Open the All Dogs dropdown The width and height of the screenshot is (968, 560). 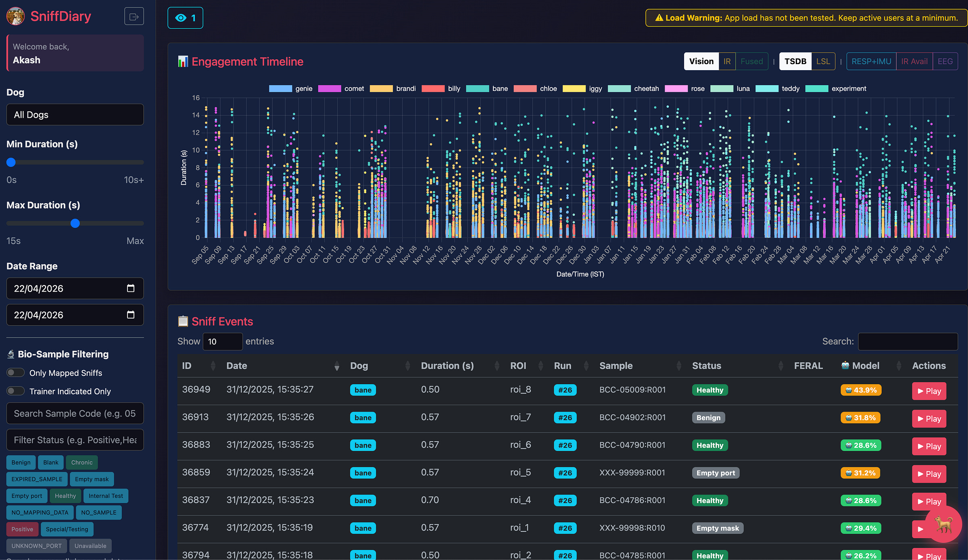(75, 115)
